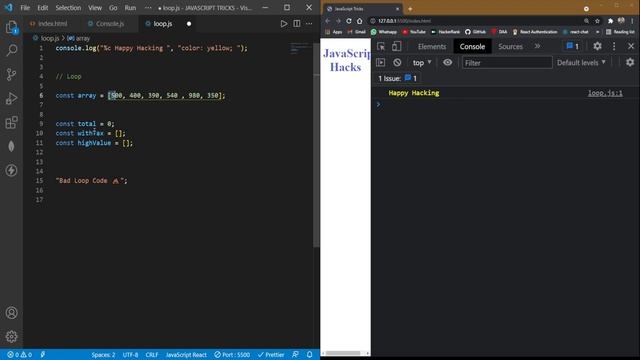Viewport: 640px width, 360px height.
Task: Click the feedback icon in status bar
Action: click(x=295, y=354)
